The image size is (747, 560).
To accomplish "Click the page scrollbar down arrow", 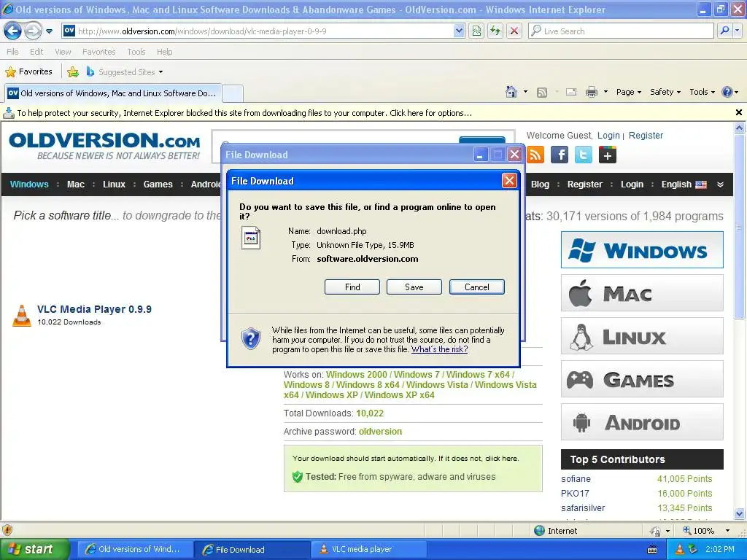I will tap(740, 514).
